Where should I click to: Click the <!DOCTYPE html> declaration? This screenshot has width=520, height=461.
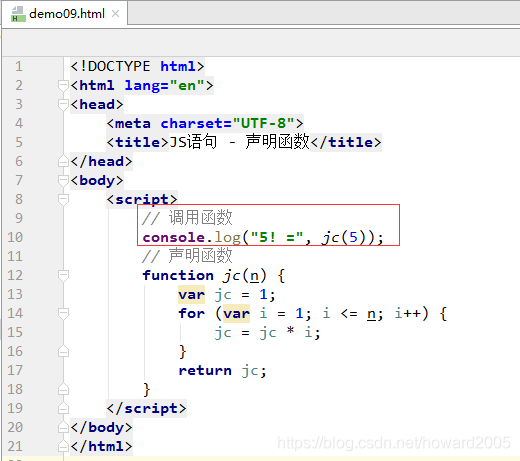[137, 66]
